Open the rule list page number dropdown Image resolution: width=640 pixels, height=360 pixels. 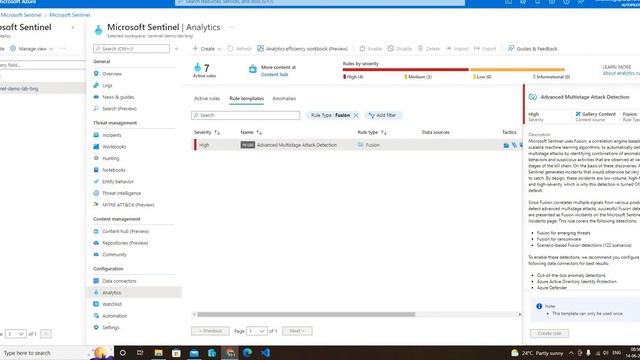256,331
